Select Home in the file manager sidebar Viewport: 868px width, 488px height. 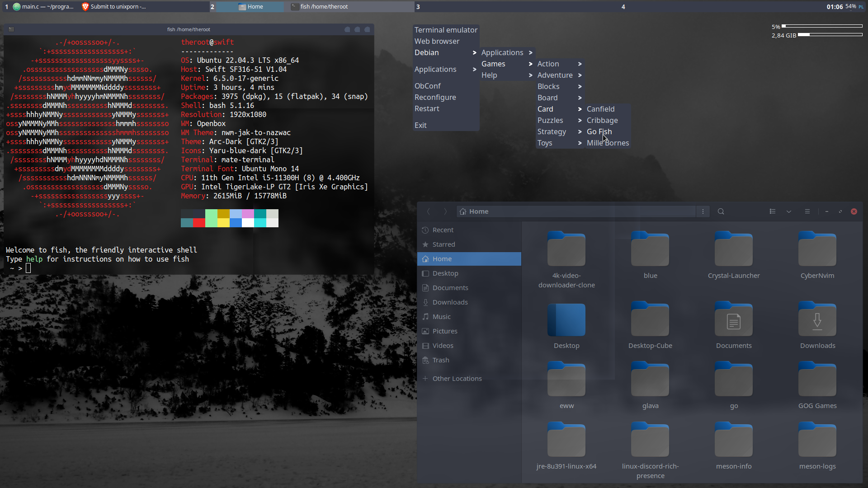coord(469,259)
